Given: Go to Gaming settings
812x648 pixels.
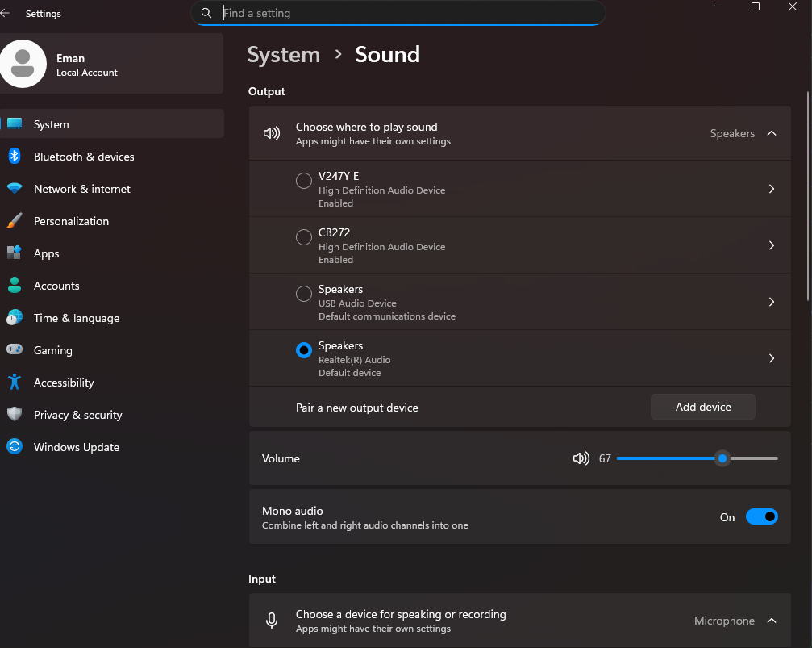Looking at the screenshot, I should [x=112, y=350].
